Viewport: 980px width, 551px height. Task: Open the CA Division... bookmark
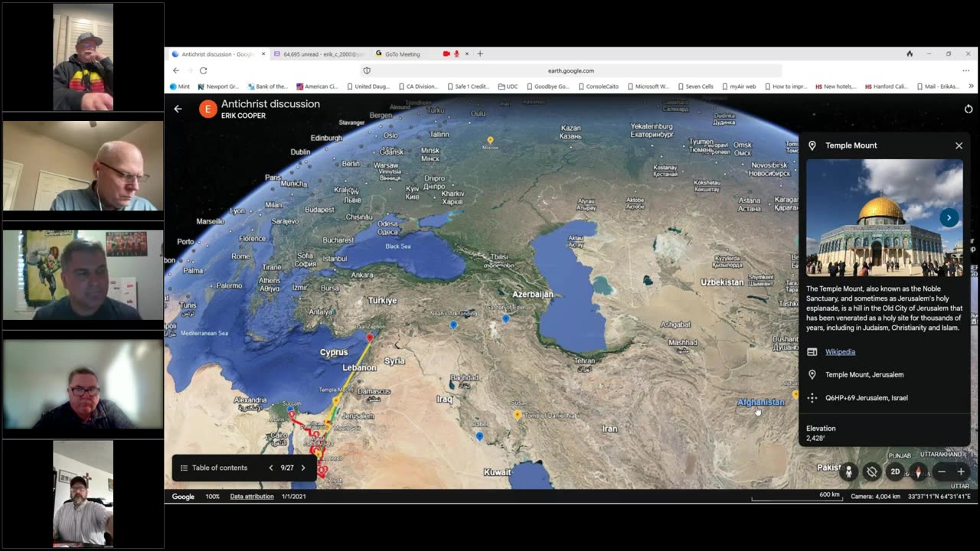[418, 86]
